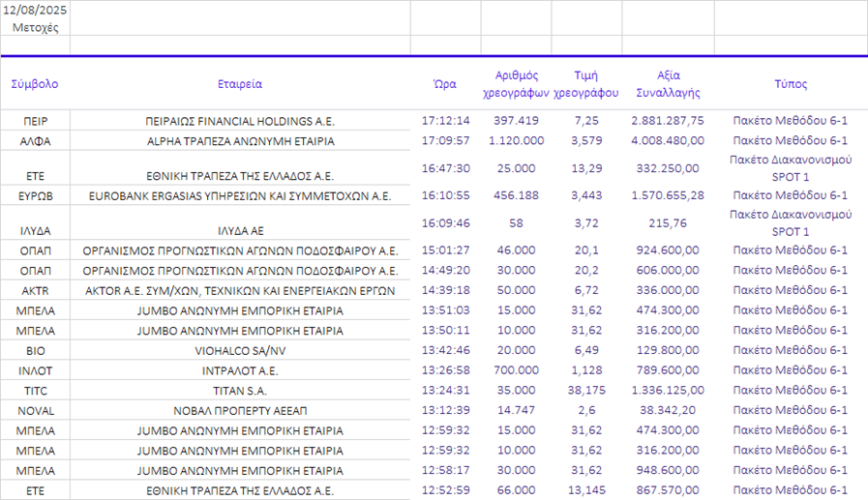Select the quantity 1.120.000 cell

[x=516, y=140]
